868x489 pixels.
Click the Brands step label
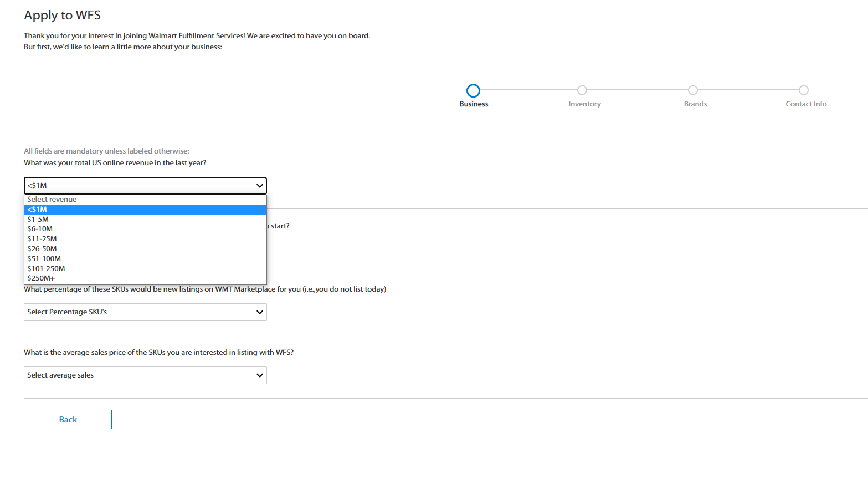pos(695,104)
